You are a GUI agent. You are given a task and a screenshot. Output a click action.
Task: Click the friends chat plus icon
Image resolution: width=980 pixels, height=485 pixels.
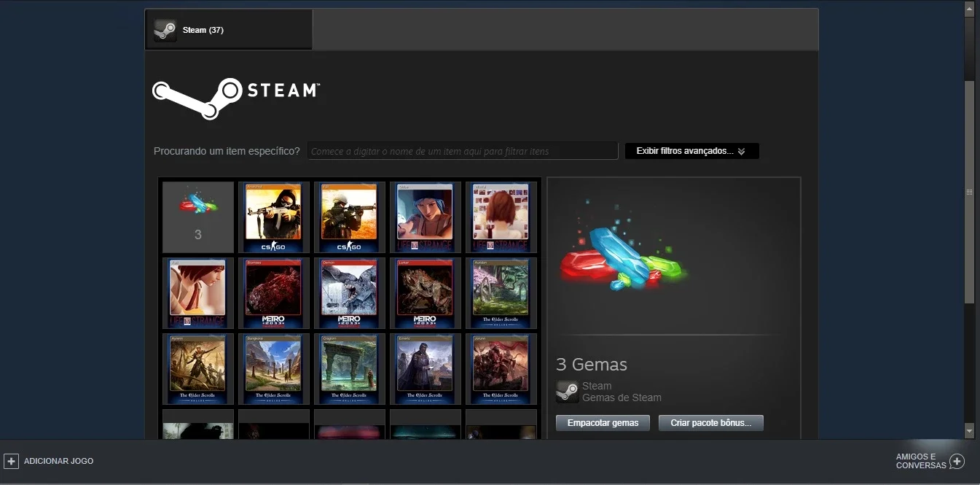[957, 461]
